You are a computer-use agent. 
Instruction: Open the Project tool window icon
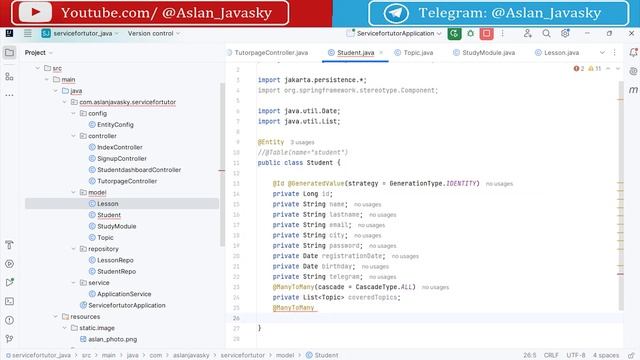click(9, 53)
